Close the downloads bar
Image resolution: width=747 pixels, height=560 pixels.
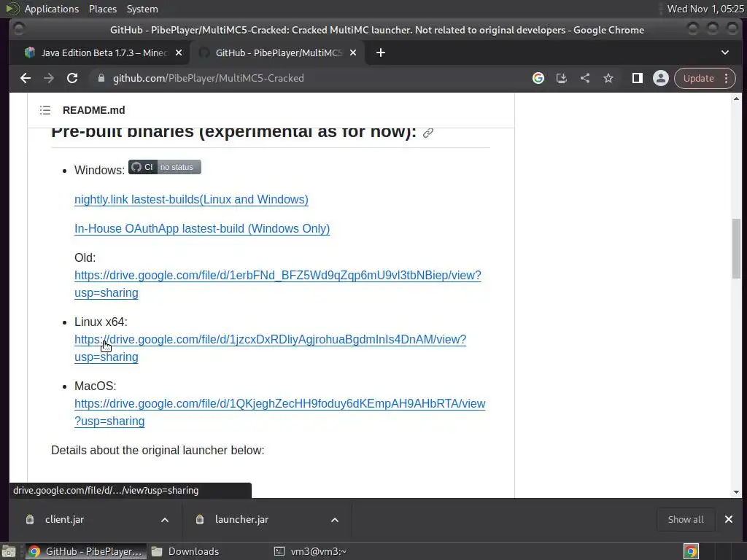coord(729,519)
